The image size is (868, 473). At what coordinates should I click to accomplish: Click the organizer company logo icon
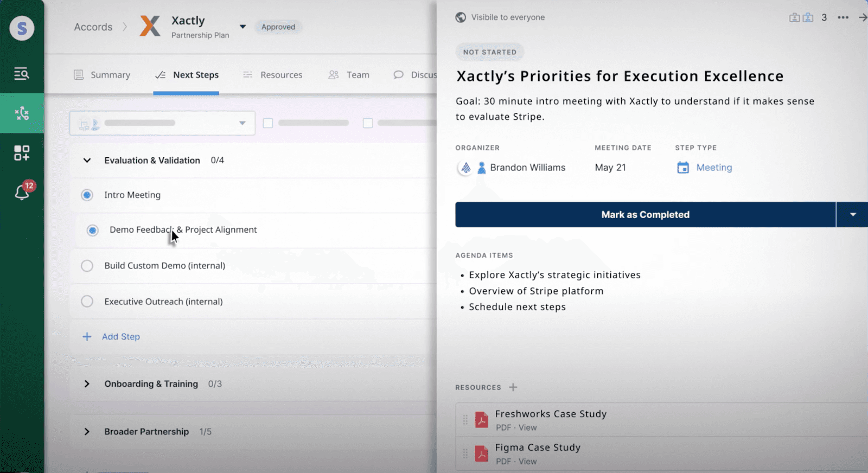465,168
